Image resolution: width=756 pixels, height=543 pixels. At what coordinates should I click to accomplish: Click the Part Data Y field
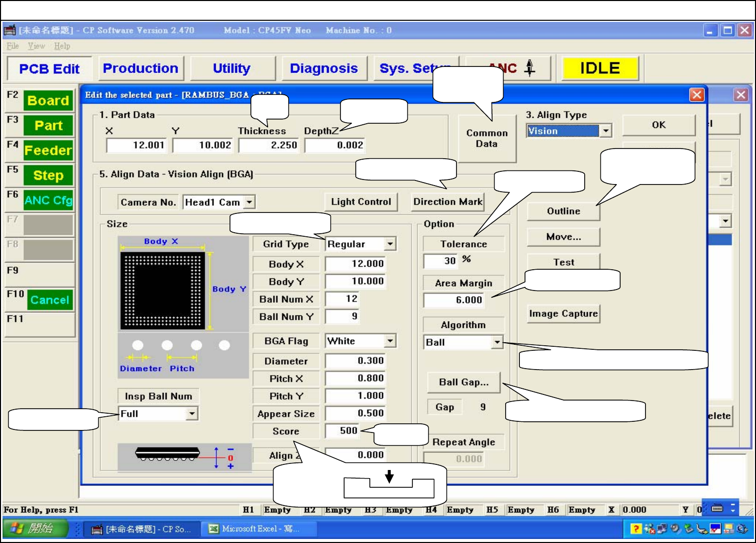[x=203, y=146]
